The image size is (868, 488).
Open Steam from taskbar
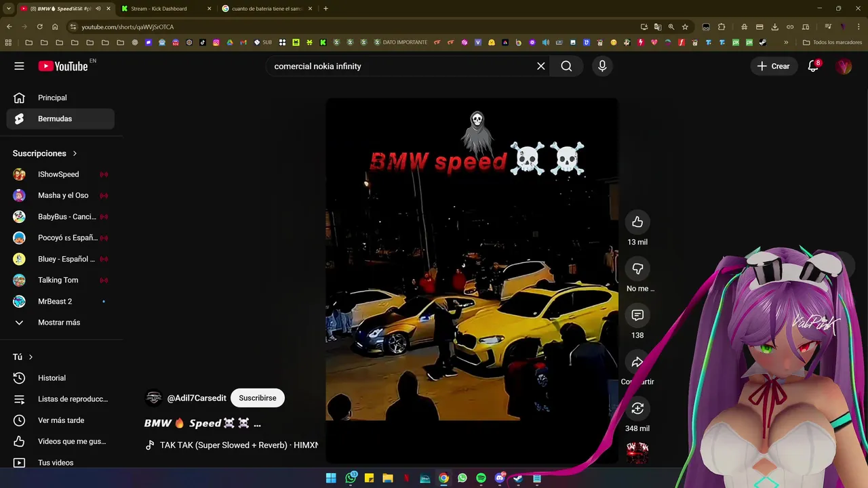pyautogui.click(x=518, y=478)
